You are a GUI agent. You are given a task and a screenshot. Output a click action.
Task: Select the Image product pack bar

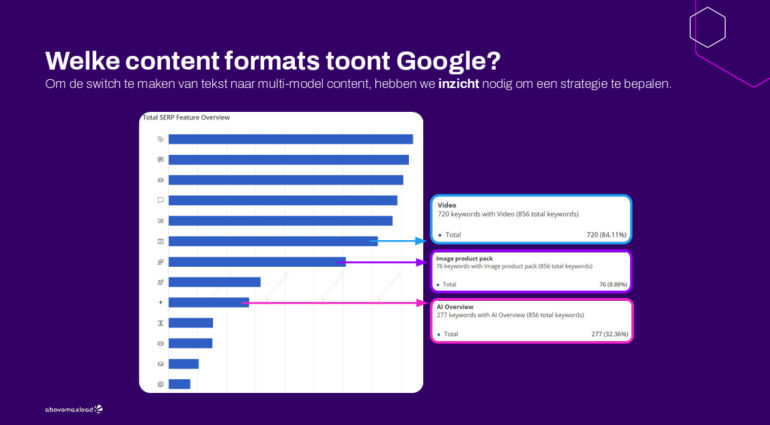point(257,262)
